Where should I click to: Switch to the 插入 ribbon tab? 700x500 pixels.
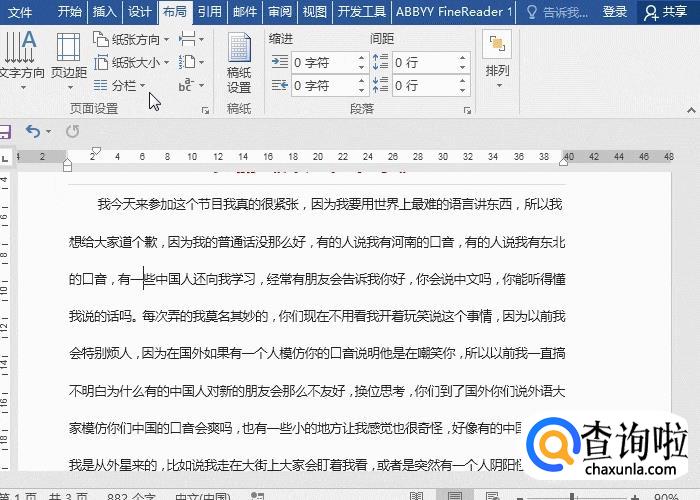tap(104, 12)
